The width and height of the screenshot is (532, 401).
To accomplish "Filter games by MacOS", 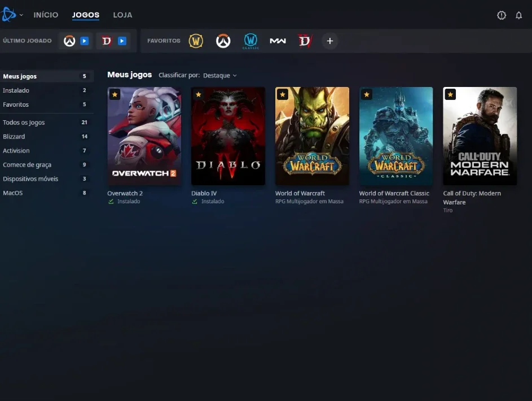I will pyautogui.click(x=46, y=193).
